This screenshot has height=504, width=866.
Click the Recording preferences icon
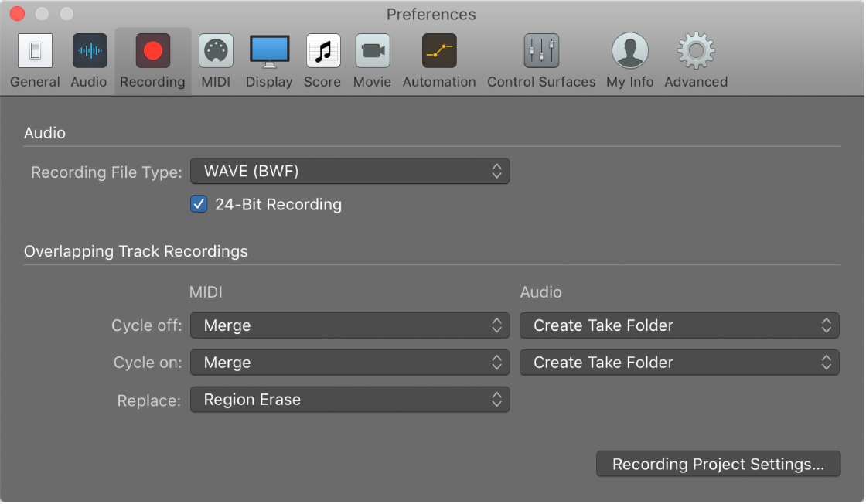(152, 60)
